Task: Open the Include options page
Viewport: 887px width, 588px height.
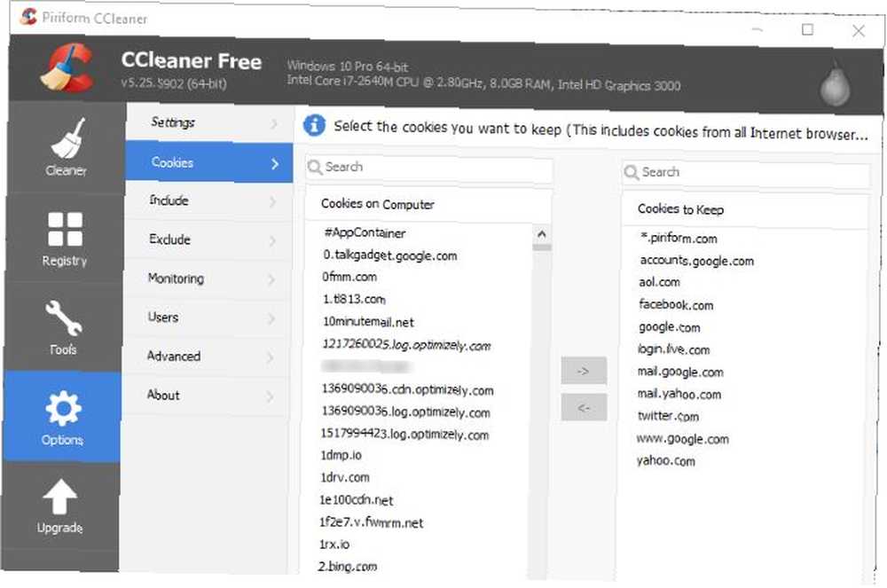Action: pyautogui.click(x=208, y=200)
